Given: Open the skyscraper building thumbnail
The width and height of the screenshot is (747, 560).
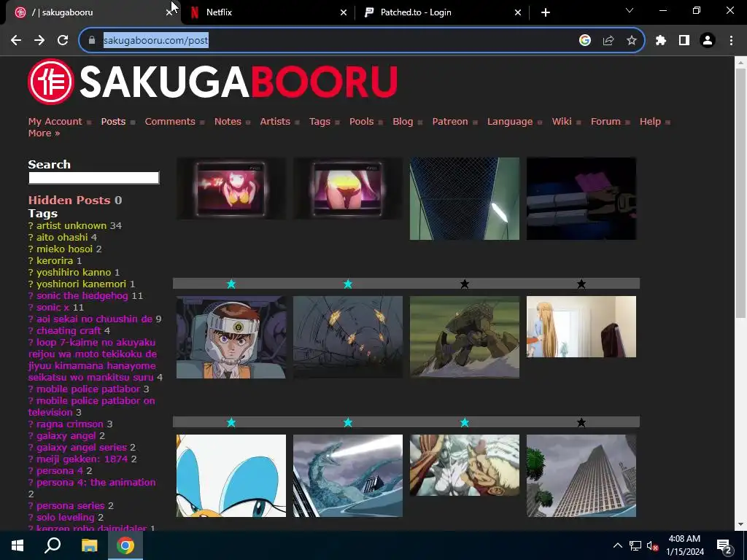Looking at the screenshot, I should [581, 475].
